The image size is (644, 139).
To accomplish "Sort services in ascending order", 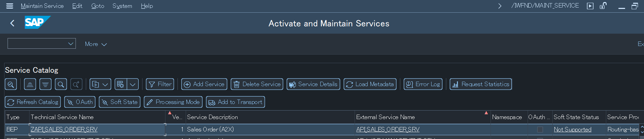I will pyautogui.click(x=30, y=84).
